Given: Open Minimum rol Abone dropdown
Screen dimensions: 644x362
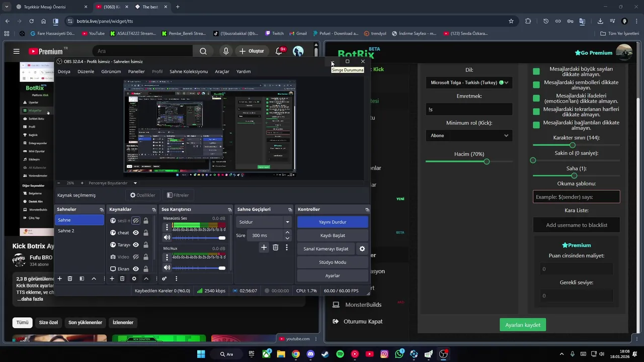Looking at the screenshot, I should (469, 135).
